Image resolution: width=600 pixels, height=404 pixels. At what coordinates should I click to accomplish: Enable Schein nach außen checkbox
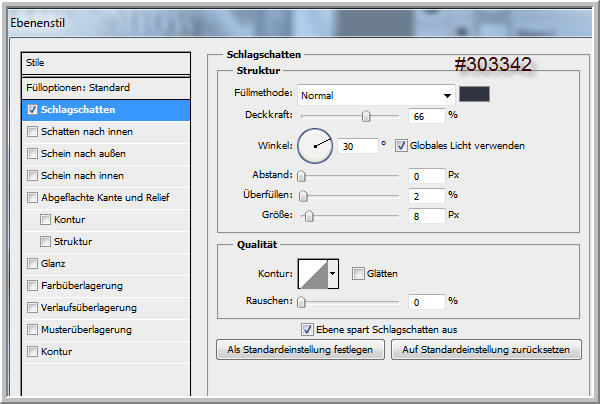[x=33, y=154]
